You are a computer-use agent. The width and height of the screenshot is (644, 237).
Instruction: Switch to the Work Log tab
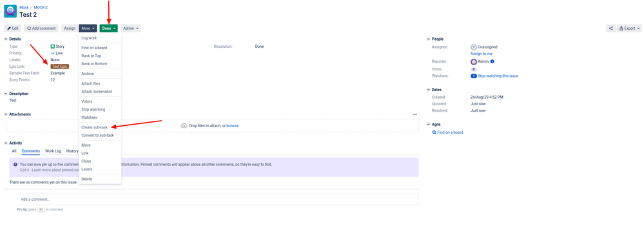click(53, 151)
